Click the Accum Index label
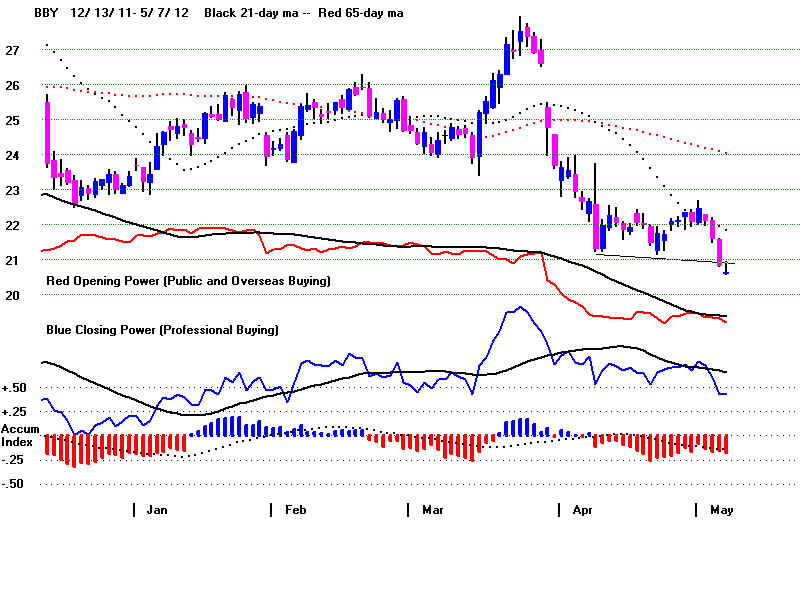800x600 pixels. tap(20, 435)
